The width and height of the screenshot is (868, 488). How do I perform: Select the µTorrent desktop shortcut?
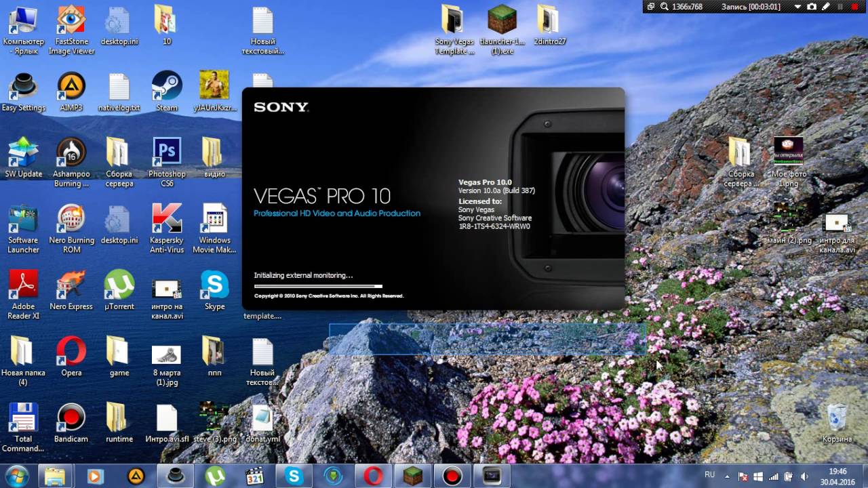(119, 291)
